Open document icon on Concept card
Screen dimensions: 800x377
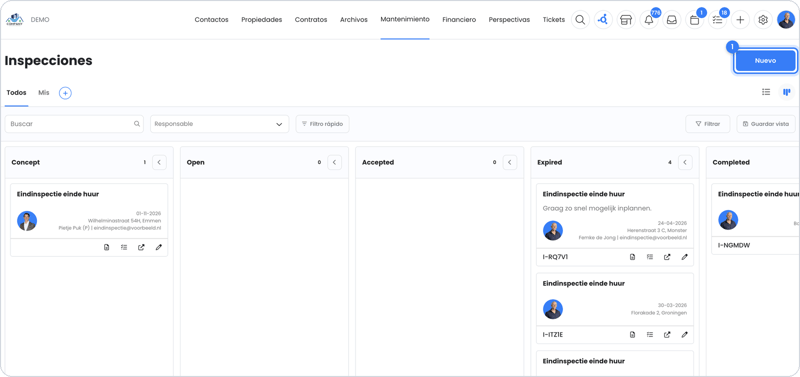[x=107, y=247]
